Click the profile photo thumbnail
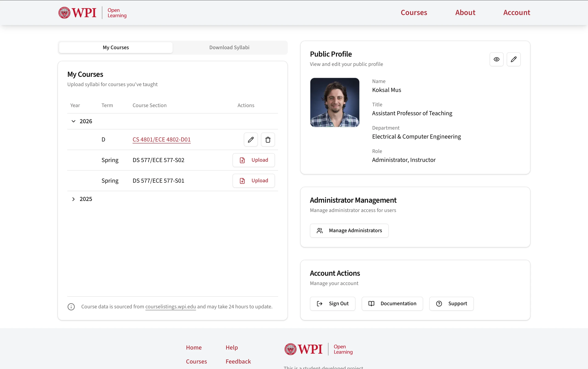 tap(334, 102)
